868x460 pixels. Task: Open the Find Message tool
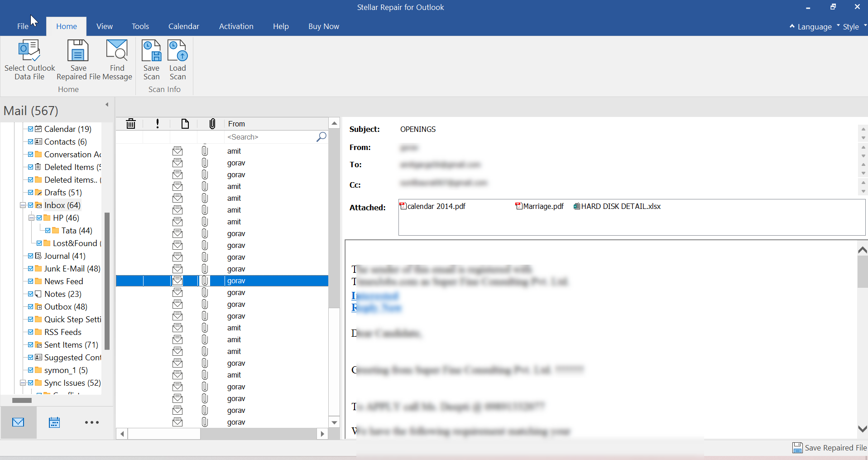pos(117,51)
